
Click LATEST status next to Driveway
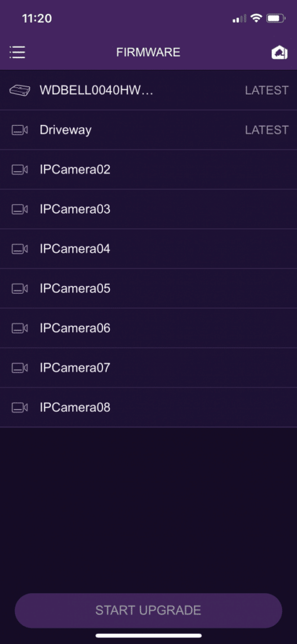[x=267, y=130]
